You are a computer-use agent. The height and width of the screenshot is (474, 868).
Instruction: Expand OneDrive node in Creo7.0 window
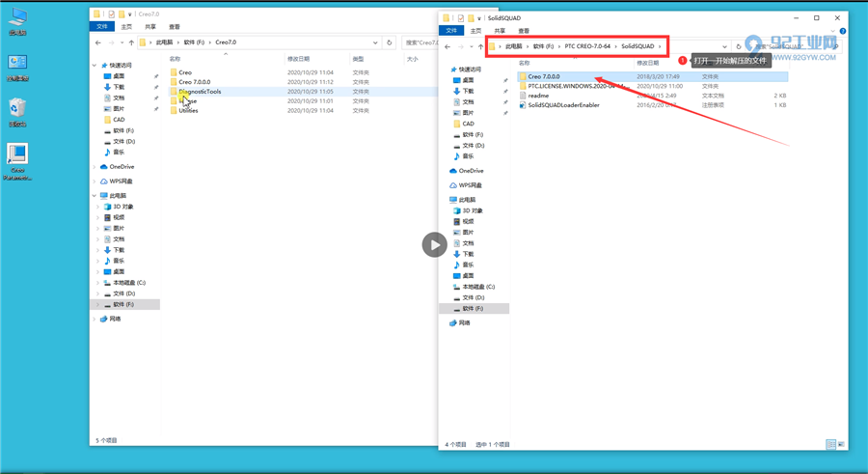tap(95, 167)
